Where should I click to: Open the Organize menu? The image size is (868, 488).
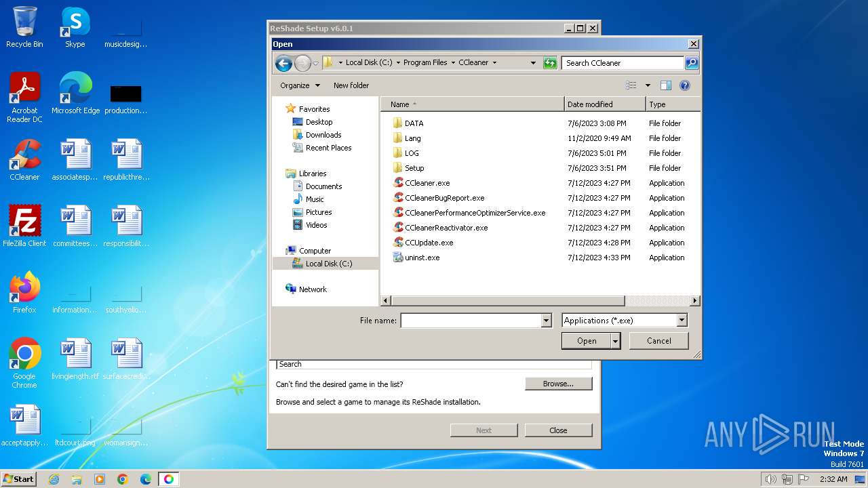300,85
